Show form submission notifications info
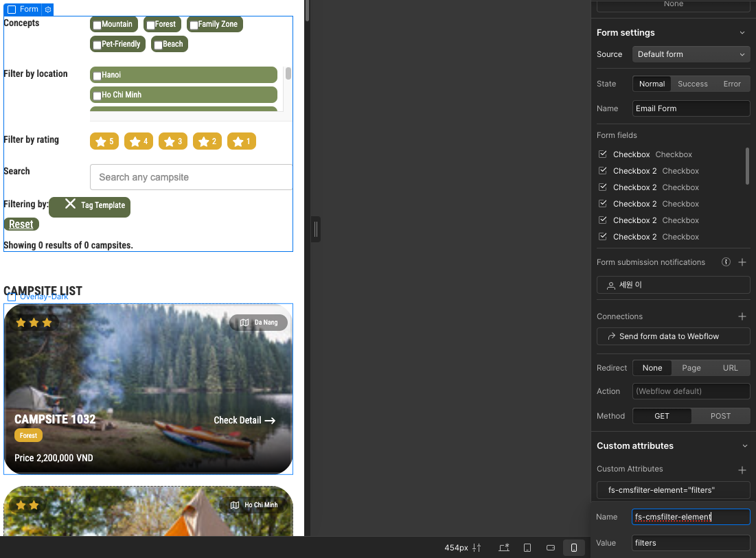This screenshot has width=756, height=558. 726,262
